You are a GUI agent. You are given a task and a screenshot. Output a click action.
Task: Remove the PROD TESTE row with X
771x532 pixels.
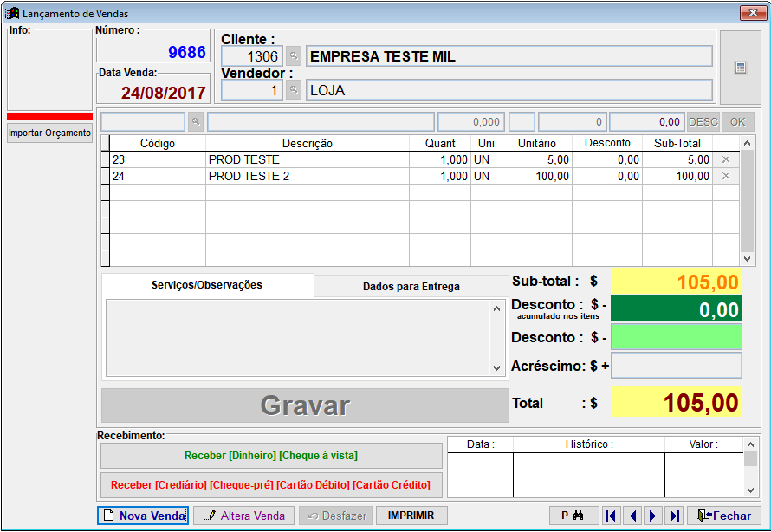725,159
